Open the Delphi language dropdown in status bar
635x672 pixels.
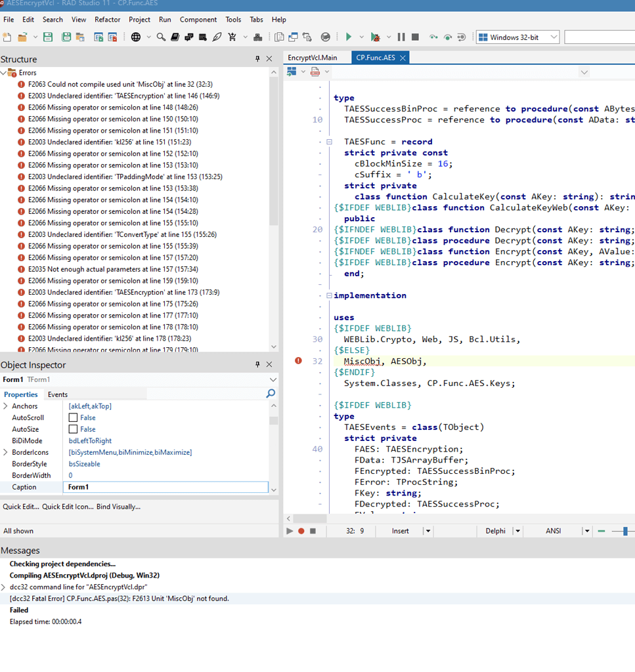517,531
